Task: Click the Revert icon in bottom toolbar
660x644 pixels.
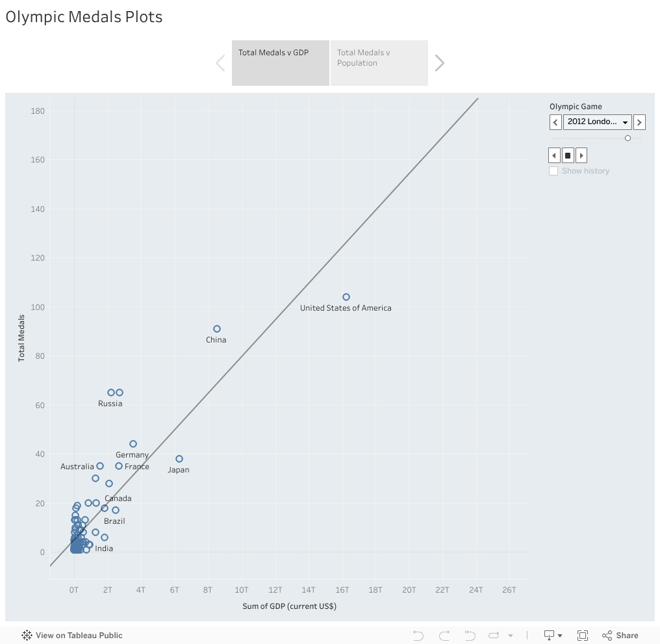Action: [x=470, y=636]
